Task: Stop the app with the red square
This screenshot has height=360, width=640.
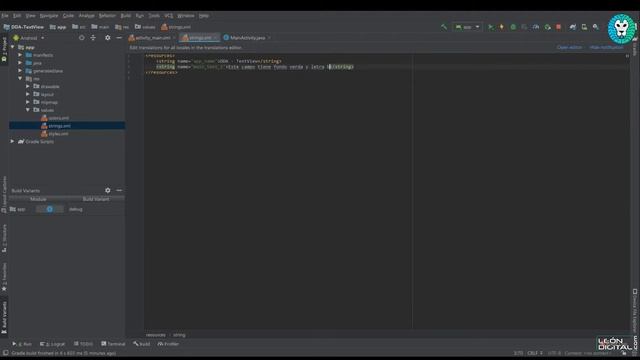Action: (558, 27)
